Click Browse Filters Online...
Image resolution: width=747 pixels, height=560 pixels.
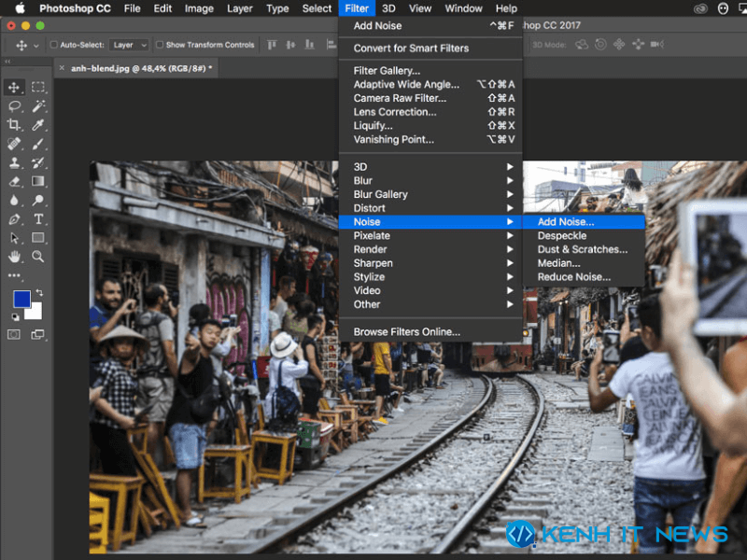430,332
